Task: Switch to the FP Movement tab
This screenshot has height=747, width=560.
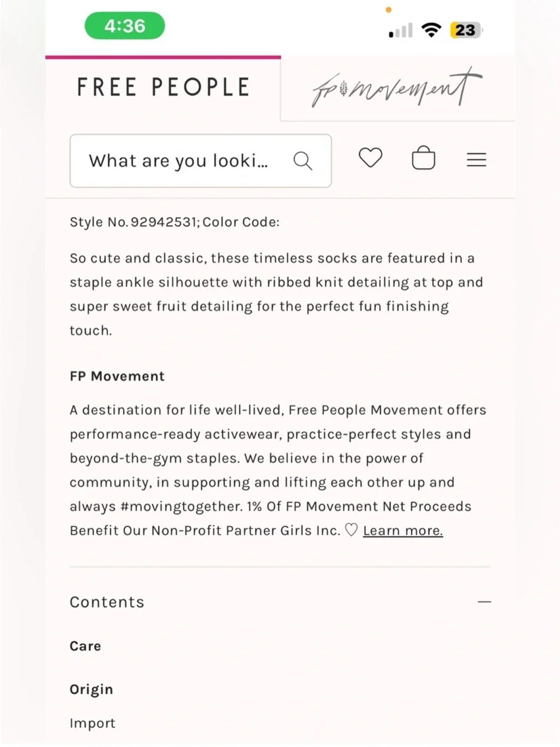Action: (397, 87)
